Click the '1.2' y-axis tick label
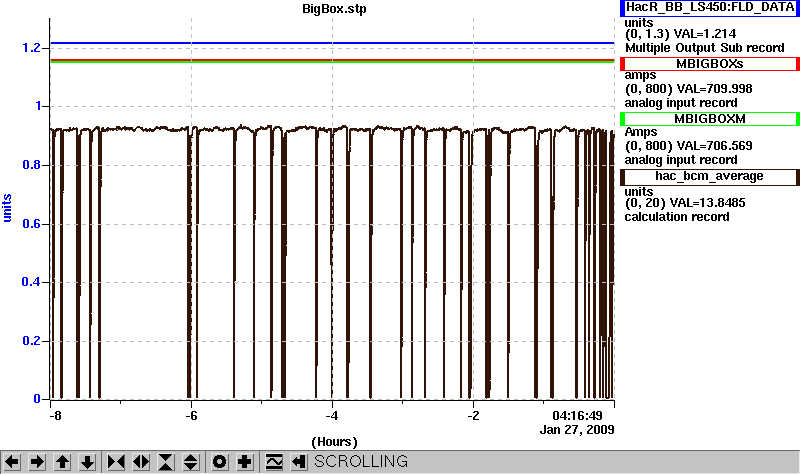 tap(31, 48)
